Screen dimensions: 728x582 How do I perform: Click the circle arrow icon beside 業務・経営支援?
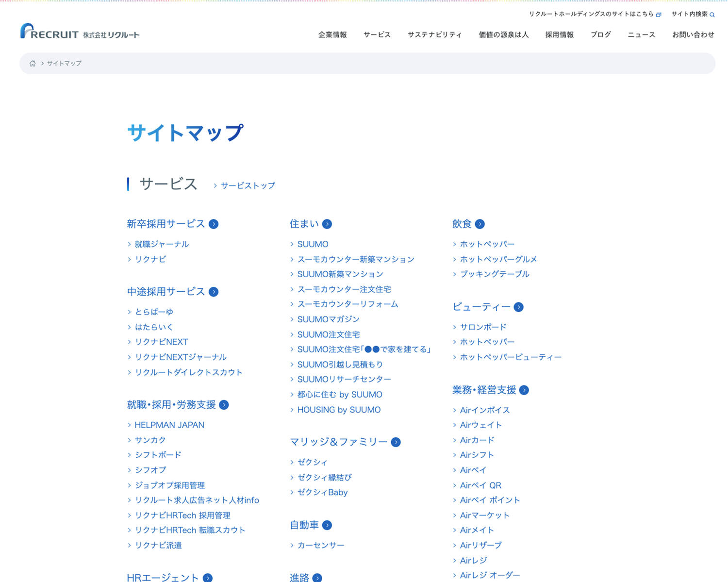click(524, 390)
